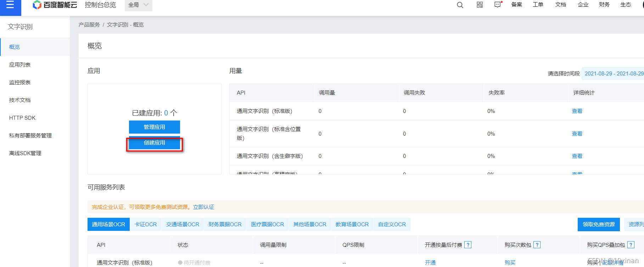Image resolution: width=644 pixels, height=267 pixels.
Task: Select the 财务票据OCR tab
Action: [225, 225]
